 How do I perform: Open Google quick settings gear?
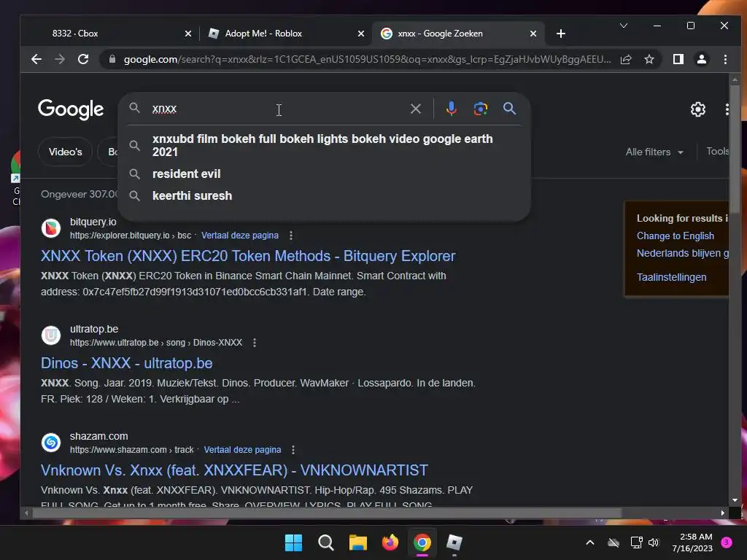coord(698,109)
